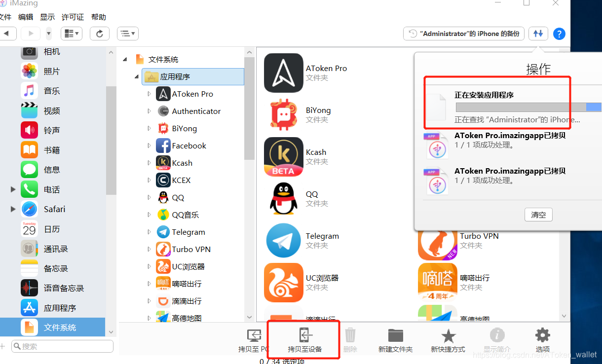Image resolution: width=602 pixels, height=364 pixels.
Task: Click the 清空 (Clear) button
Action: (x=538, y=215)
